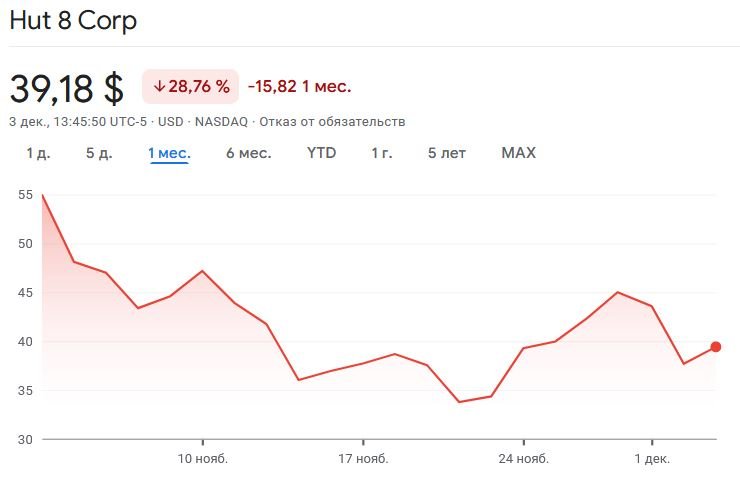Click the Hut 8 Corp title
This screenshot has height=479, width=740.
(x=73, y=21)
